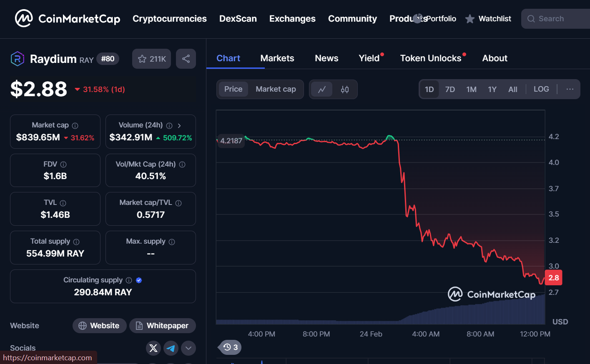Screen dimensions: 590x364
Task: Open chart more options ellipsis
Action: (x=570, y=89)
